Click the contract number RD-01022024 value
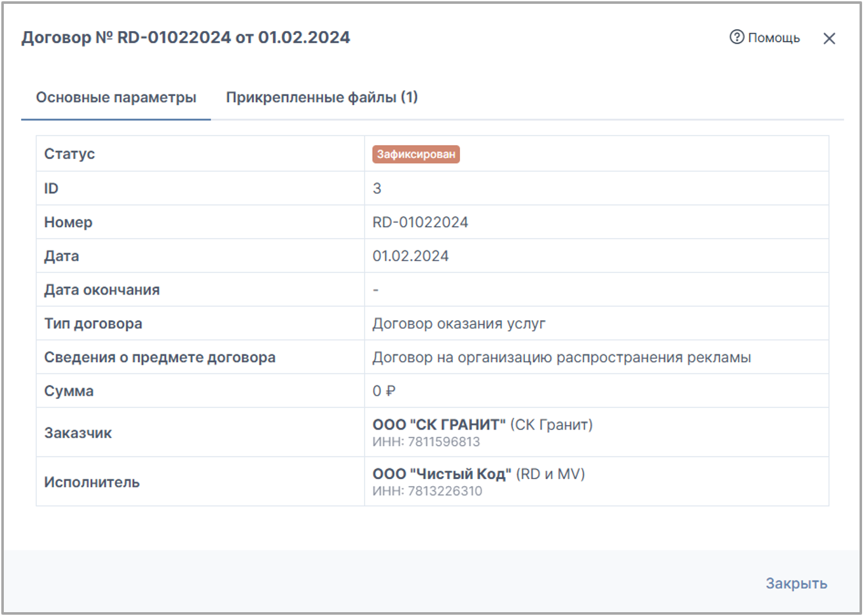Screen dimensions: 864x616 (420, 222)
